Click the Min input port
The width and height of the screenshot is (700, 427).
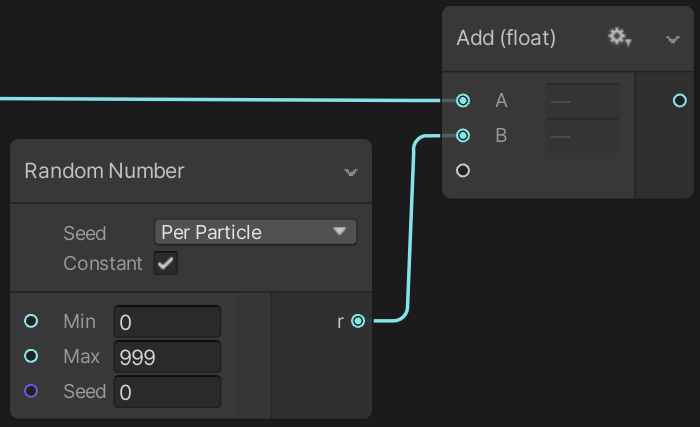click(x=31, y=321)
